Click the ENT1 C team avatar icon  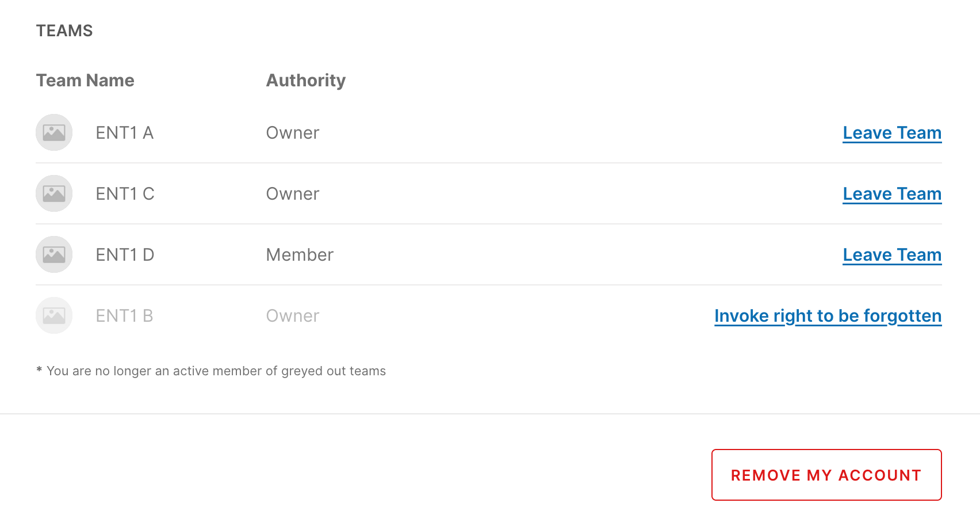(53, 193)
